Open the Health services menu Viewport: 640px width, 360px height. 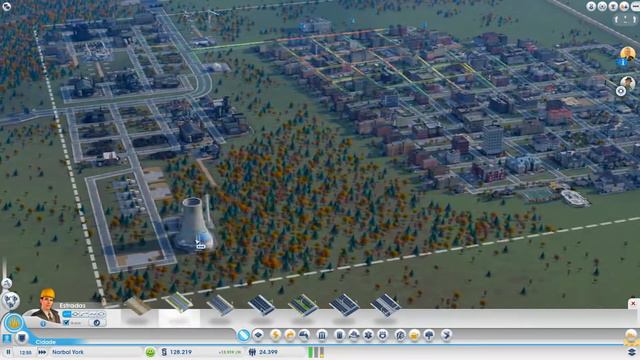coord(368,335)
